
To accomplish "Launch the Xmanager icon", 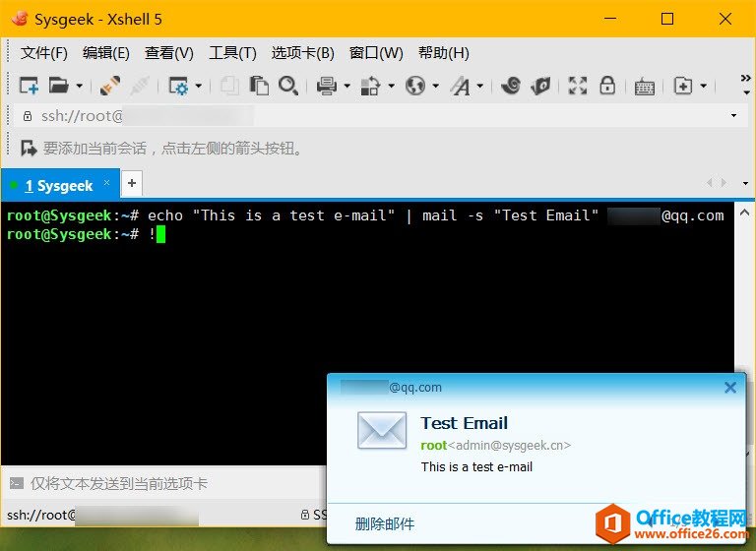I will click(x=540, y=86).
